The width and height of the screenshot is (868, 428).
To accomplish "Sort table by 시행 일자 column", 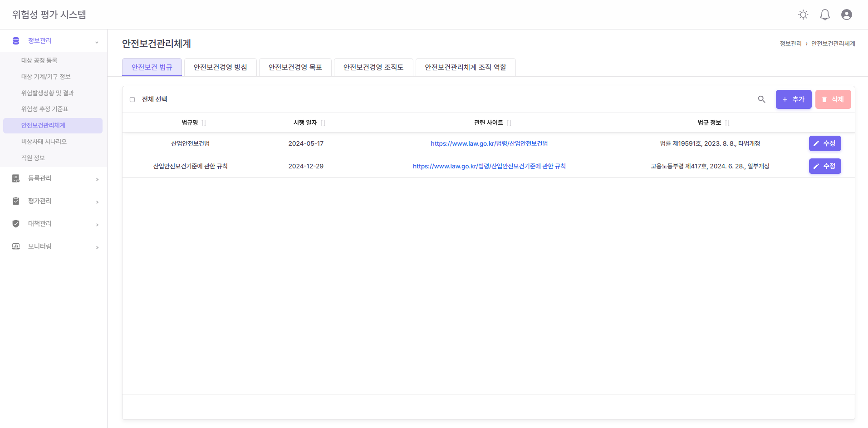I will click(x=323, y=123).
